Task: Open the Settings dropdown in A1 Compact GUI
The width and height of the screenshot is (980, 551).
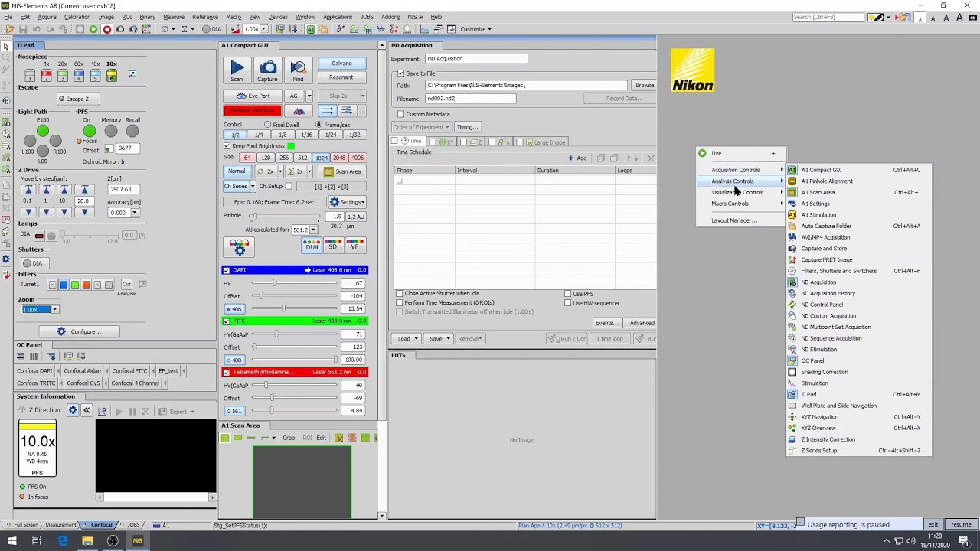Action: point(347,202)
